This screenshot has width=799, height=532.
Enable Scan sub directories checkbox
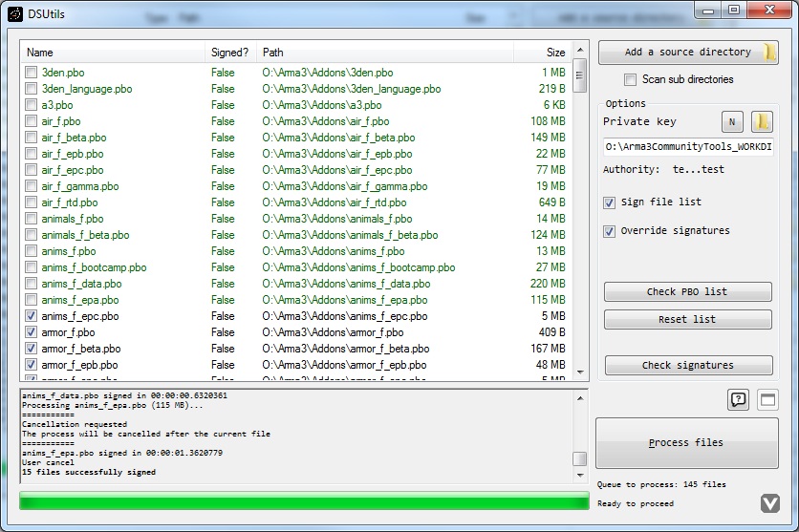[630, 80]
